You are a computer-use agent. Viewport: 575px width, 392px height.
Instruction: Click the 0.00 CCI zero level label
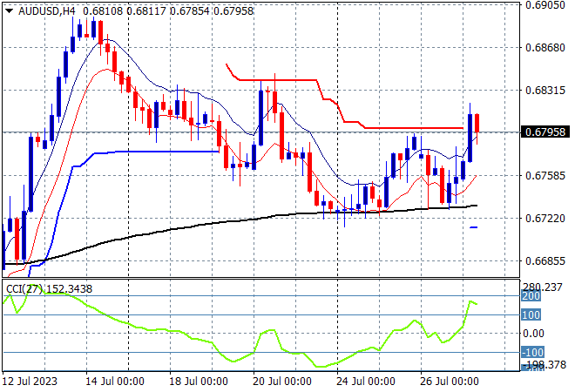click(533, 334)
